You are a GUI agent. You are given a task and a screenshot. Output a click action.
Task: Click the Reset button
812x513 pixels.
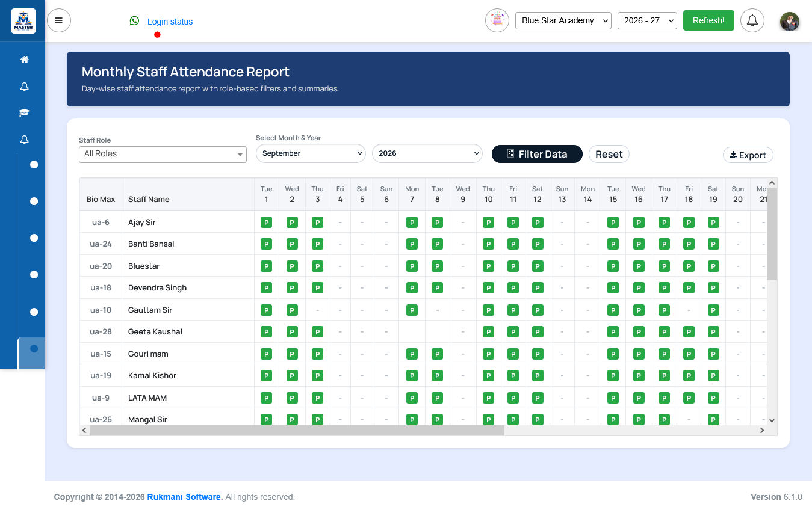point(609,154)
